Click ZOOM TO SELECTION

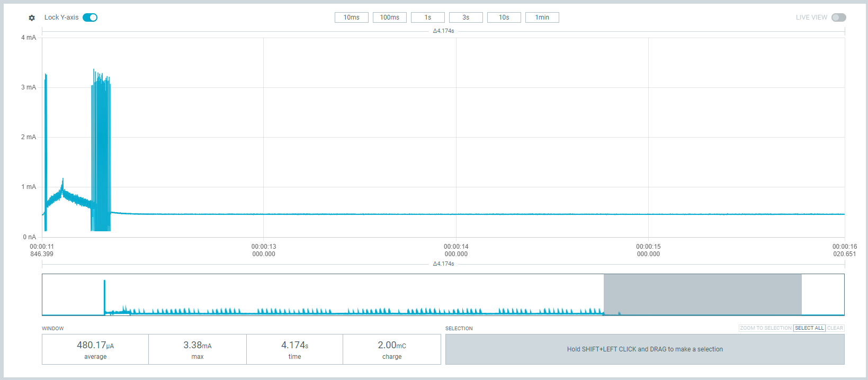tap(765, 328)
